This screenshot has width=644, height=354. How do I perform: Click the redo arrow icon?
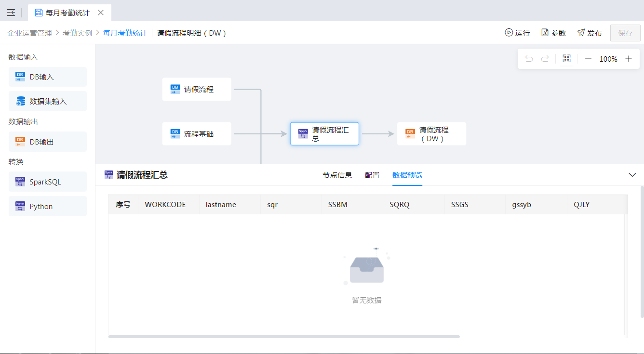[545, 59]
